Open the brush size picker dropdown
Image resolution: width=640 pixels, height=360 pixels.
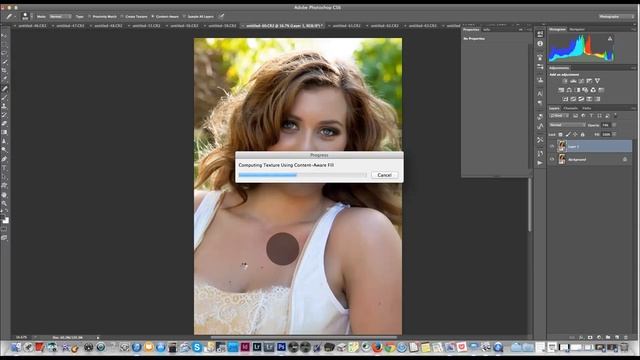click(31, 17)
